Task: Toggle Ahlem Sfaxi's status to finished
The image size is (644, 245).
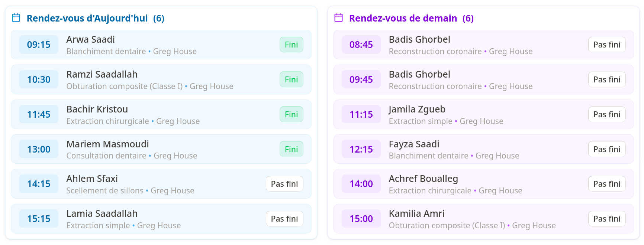Action: point(284,184)
